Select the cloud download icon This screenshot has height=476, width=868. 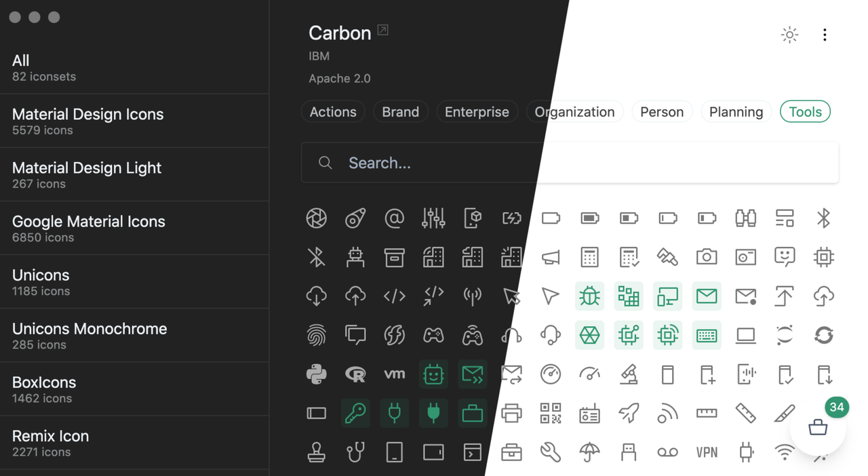pos(317,296)
